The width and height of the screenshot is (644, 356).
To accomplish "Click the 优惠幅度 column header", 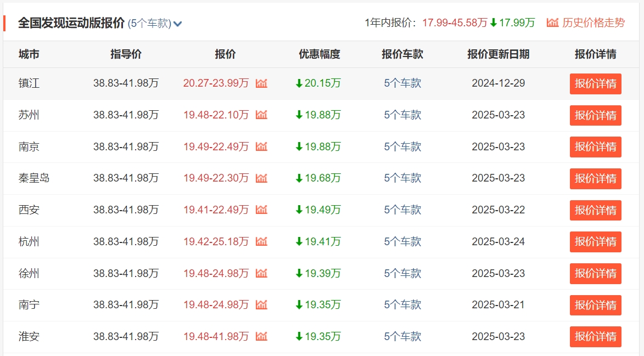I will click(320, 54).
